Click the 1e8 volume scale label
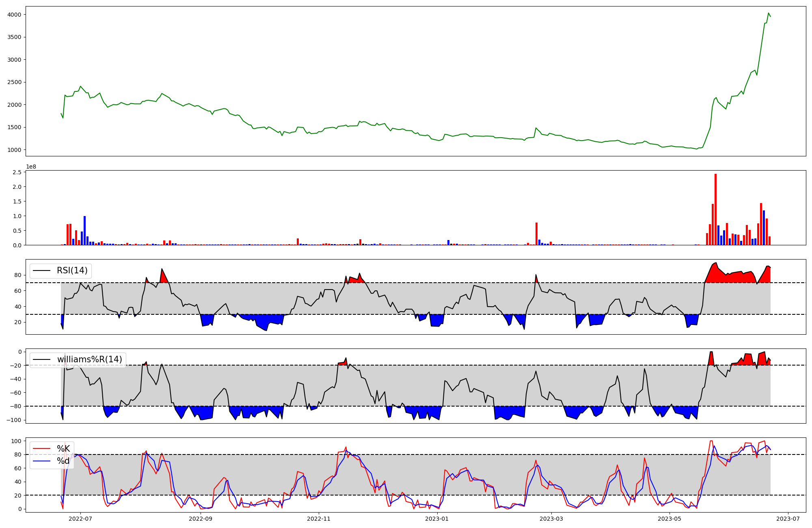812x528 pixels. [31, 167]
